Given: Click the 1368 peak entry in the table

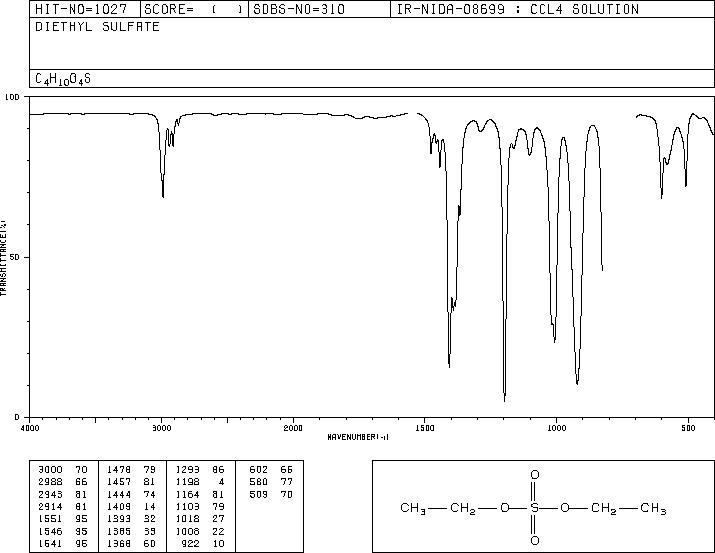Looking at the screenshot, I should [131, 543].
